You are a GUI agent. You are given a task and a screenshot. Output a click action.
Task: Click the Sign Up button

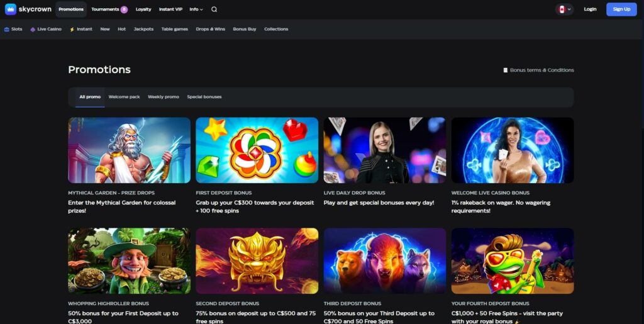[x=621, y=9]
